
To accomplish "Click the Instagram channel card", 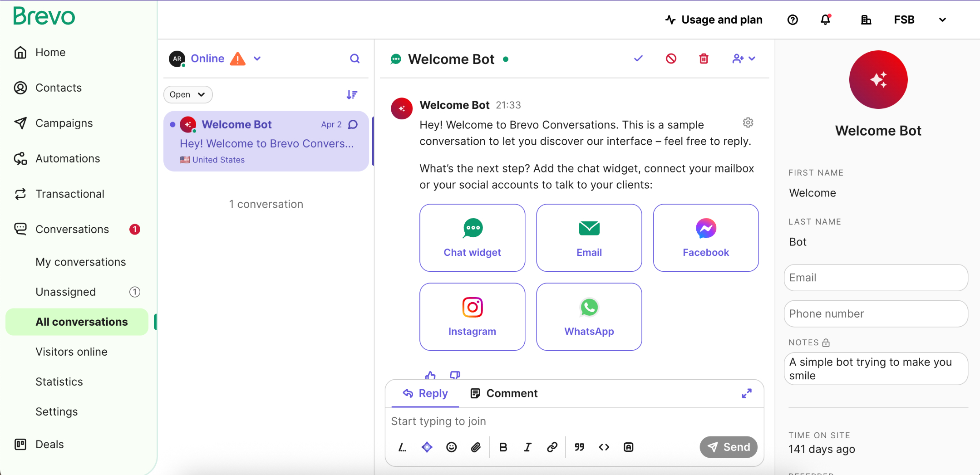I will [x=472, y=317].
